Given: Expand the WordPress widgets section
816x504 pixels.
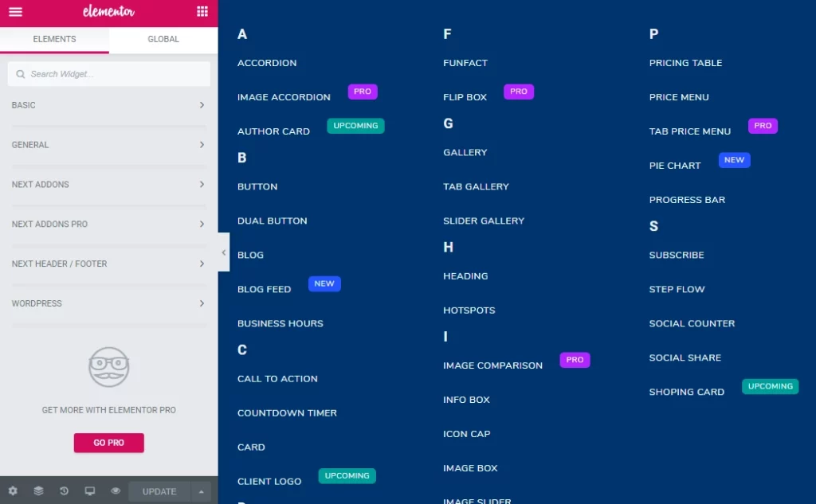Looking at the screenshot, I should pos(108,303).
